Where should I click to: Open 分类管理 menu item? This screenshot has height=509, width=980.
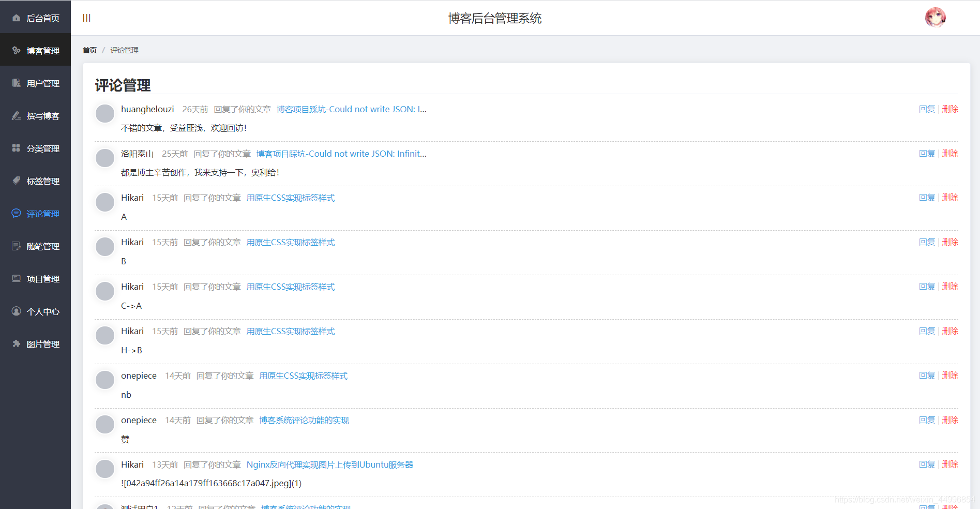tap(35, 148)
